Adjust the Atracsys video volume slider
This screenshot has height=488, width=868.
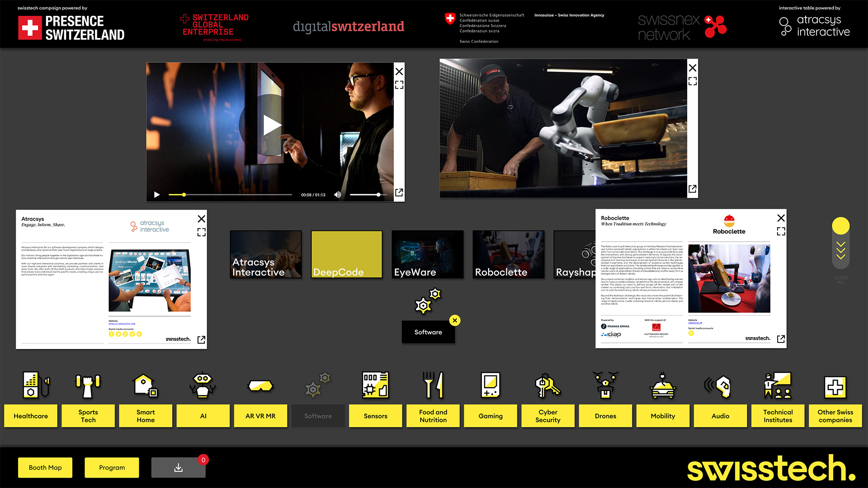click(368, 195)
